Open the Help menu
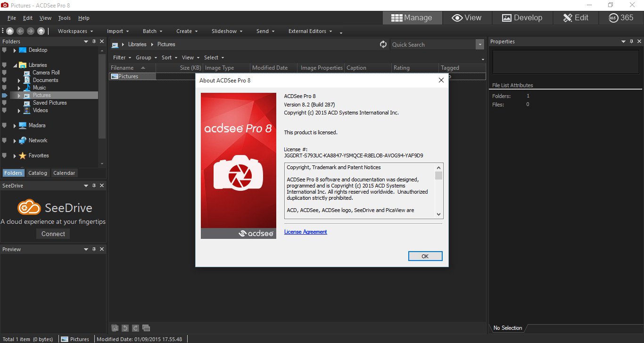 click(84, 18)
